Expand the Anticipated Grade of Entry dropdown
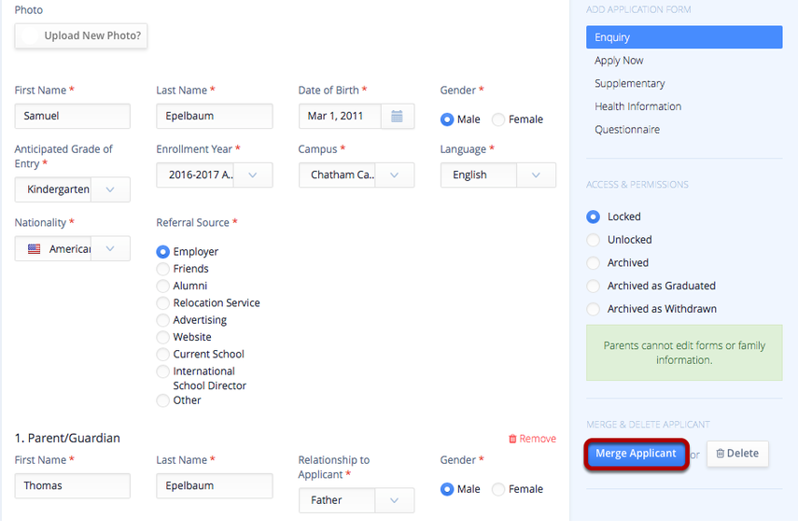798x532 pixels. (110, 189)
